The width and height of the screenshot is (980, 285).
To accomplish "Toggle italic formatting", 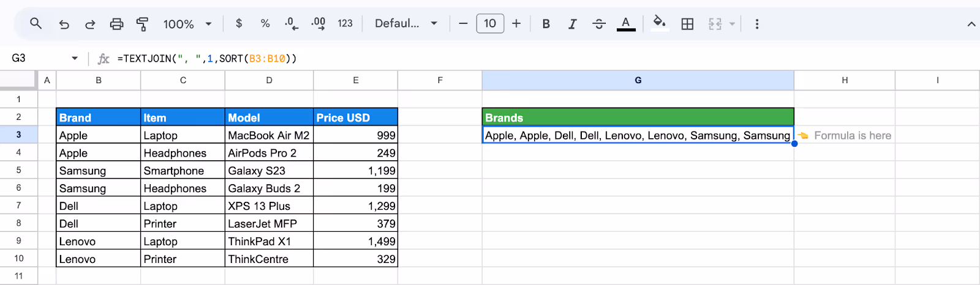I will [x=572, y=23].
